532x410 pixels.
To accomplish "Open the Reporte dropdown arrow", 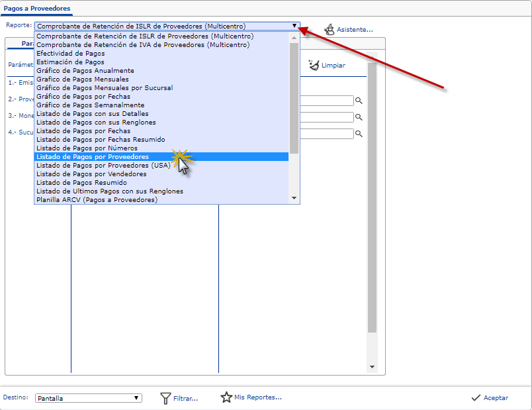I will 294,26.
